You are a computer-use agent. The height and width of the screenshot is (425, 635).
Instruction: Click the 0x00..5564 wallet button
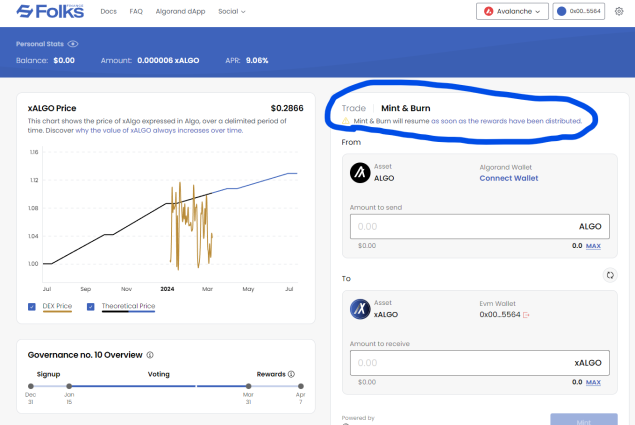[579, 11]
